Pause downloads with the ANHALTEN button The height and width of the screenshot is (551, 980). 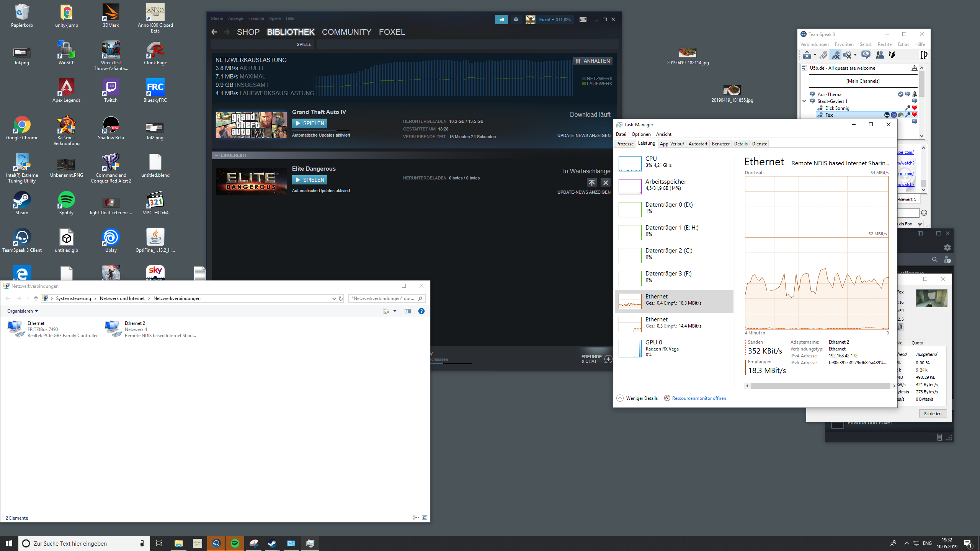tap(593, 61)
